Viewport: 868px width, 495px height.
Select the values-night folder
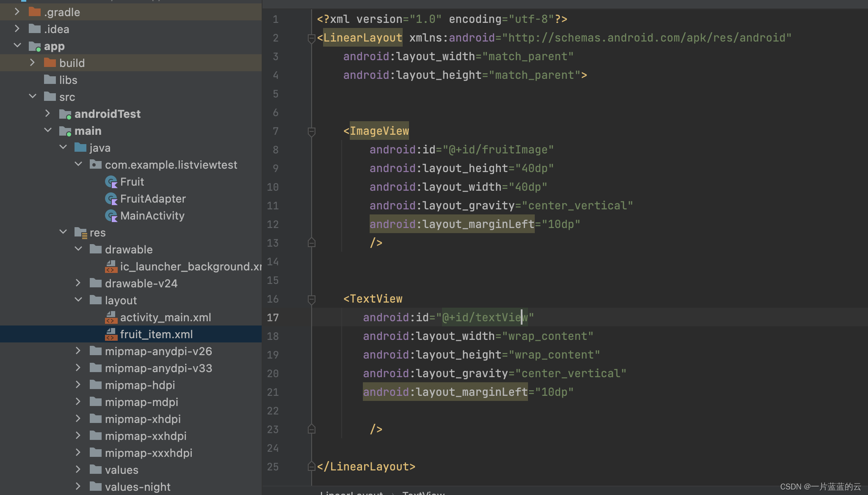pyautogui.click(x=137, y=487)
